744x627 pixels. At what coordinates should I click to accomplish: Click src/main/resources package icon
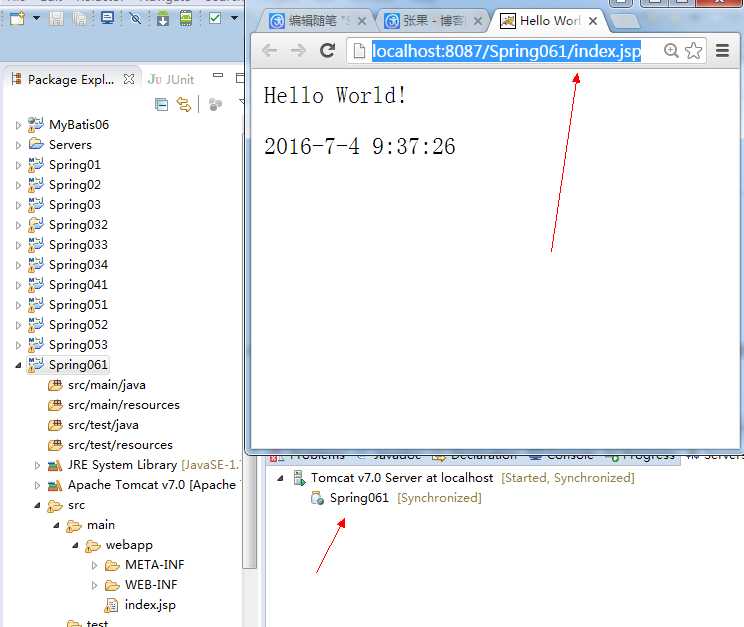[55, 405]
